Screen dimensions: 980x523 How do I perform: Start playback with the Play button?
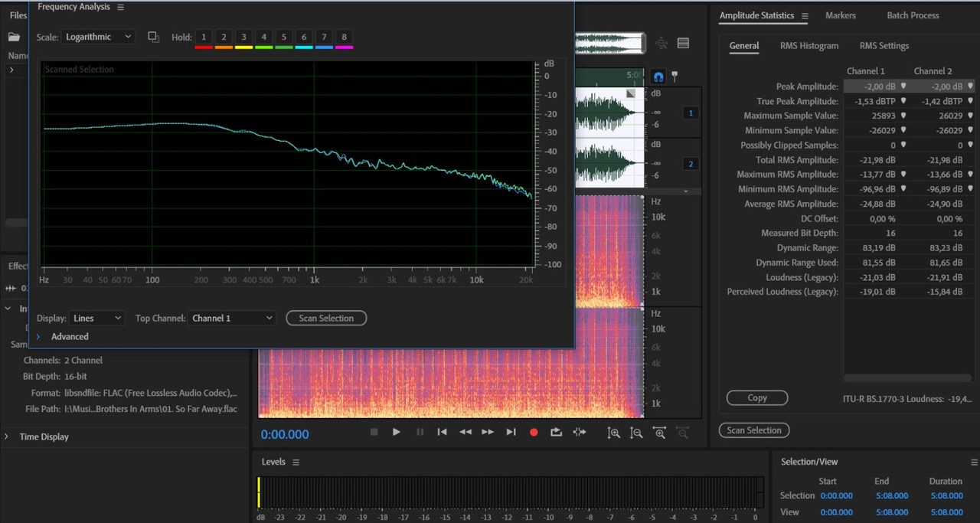397,432
